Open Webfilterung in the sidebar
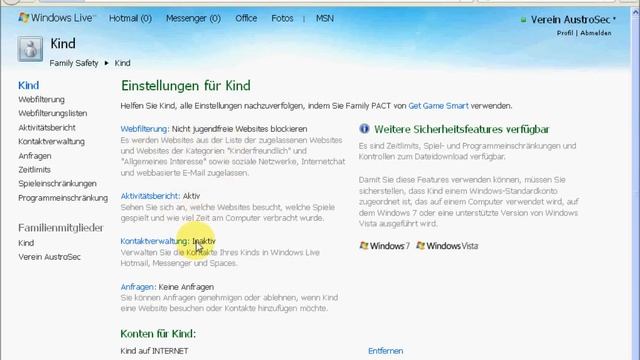The height and width of the screenshot is (360, 640). 41,100
